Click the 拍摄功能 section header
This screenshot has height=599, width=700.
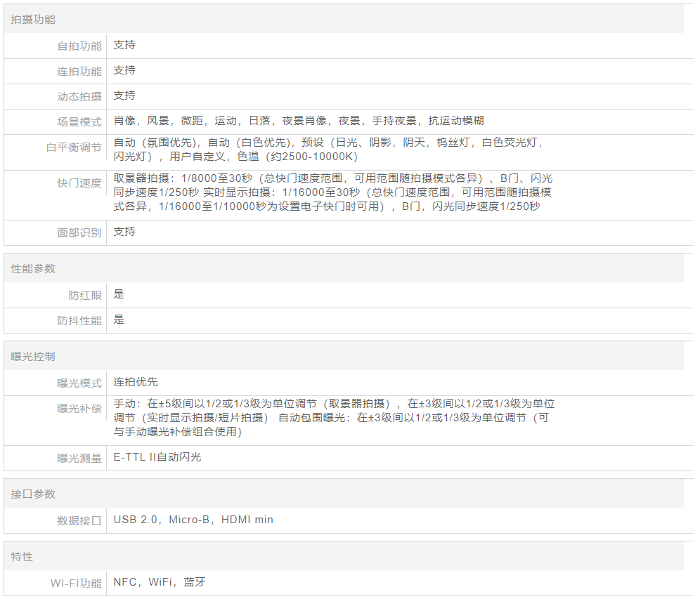coord(33,20)
